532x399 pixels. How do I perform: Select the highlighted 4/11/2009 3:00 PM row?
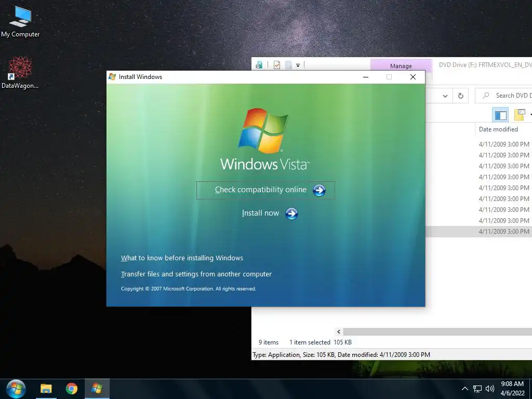tap(478, 231)
